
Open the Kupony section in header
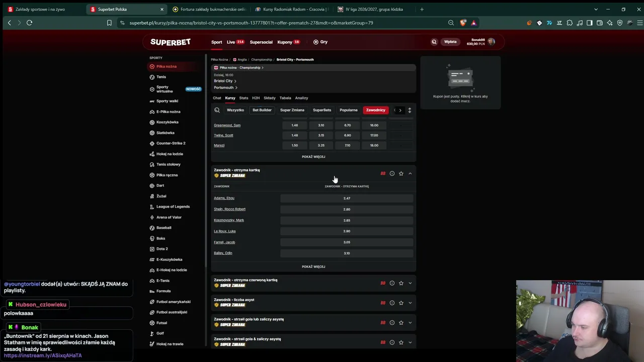click(289, 42)
